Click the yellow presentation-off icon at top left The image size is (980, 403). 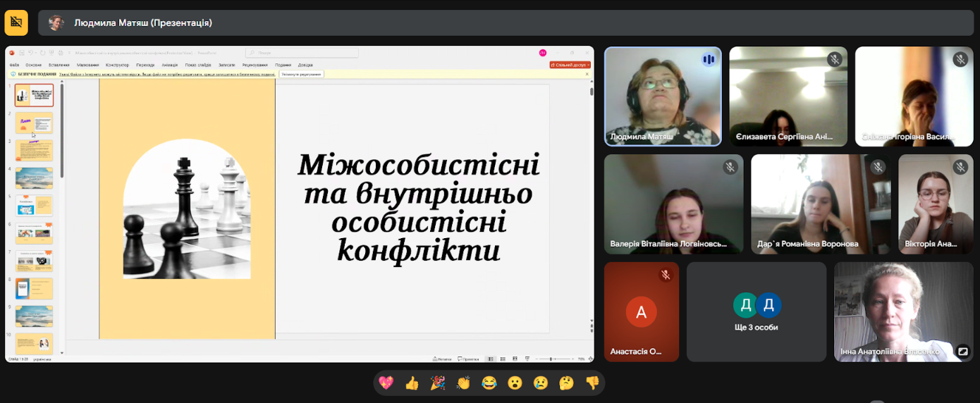[x=16, y=23]
